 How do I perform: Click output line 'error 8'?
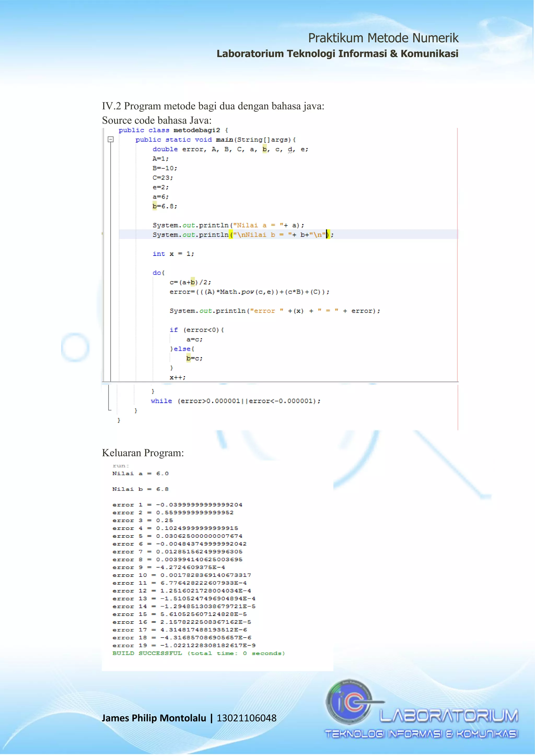point(177,560)
